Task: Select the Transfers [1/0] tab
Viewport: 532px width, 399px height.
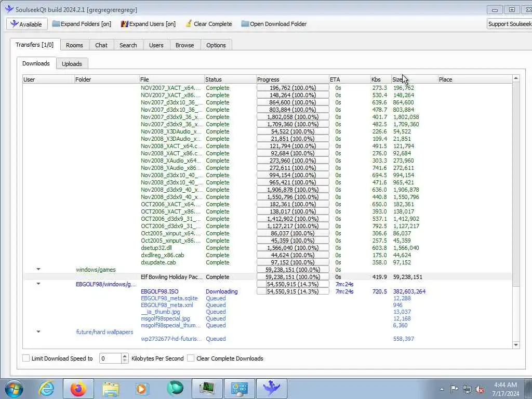Action: coord(35,45)
